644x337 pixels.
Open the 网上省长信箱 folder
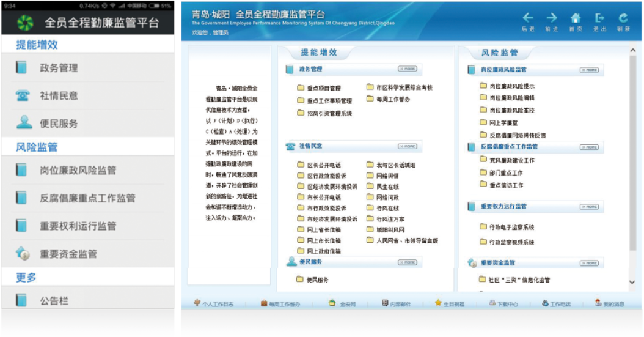tap(319, 229)
